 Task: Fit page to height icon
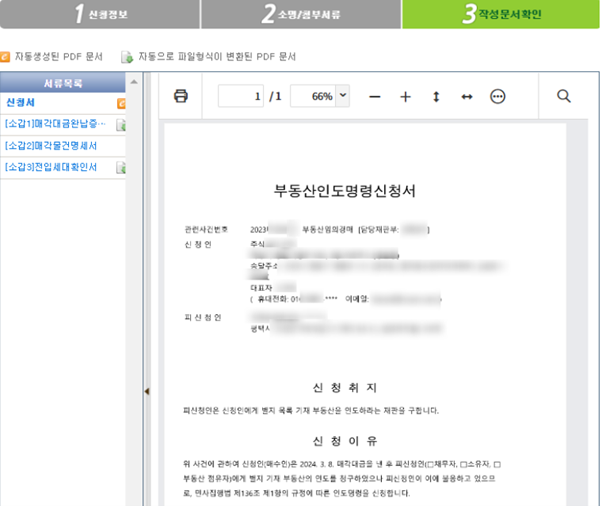pyautogui.click(x=436, y=97)
